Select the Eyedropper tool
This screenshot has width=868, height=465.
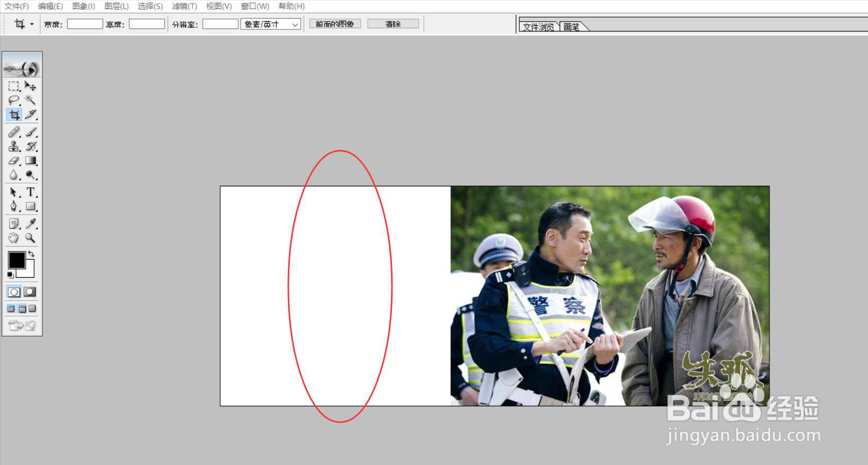pyautogui.click(x=30, y=223)
